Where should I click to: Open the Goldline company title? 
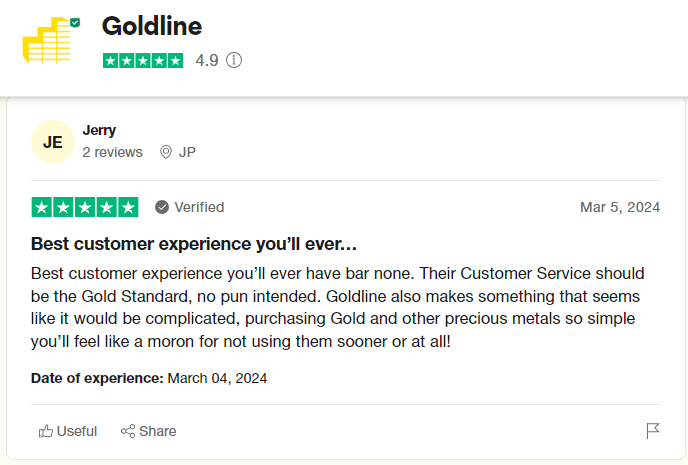151,26
